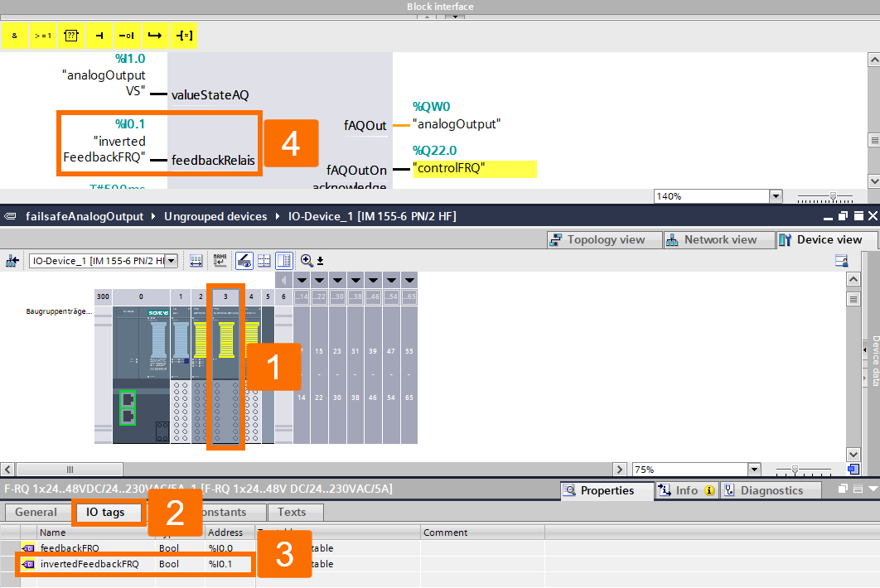Insert an empty box instruction
Screen dimensions: 880x588
pos(70,36)
